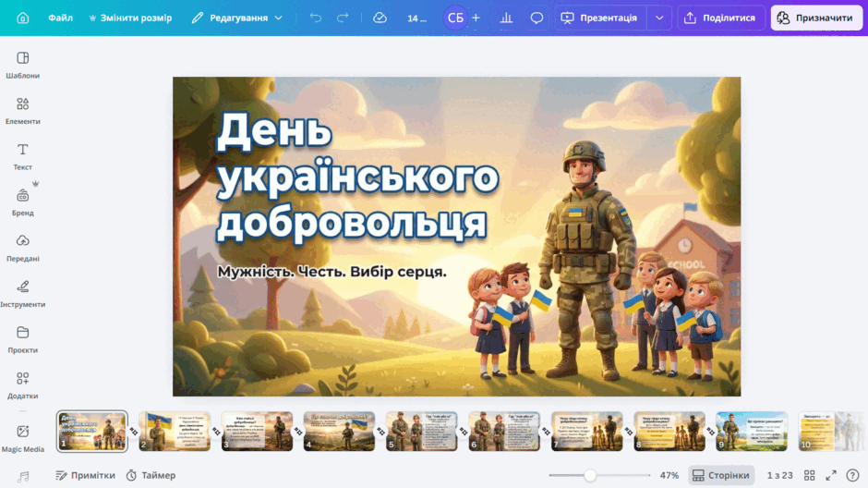Open the Передані uploads panel
The height and width of the screenshot is (488, 868).
coord(23,248)
